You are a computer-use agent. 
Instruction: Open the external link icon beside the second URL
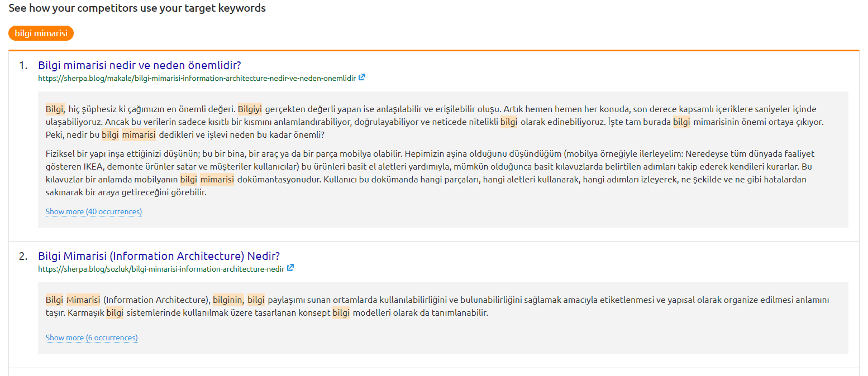tap(290, 268)
